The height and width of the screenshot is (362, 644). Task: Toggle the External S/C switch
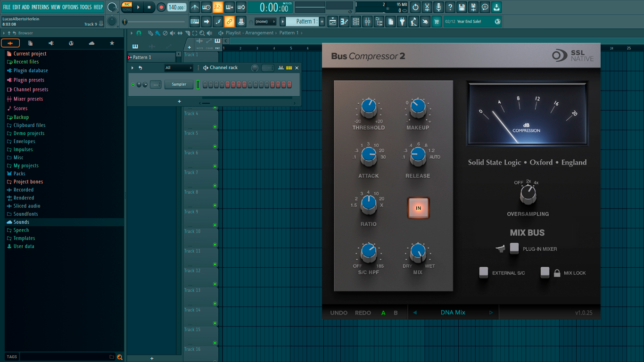(x=484, y=272)
